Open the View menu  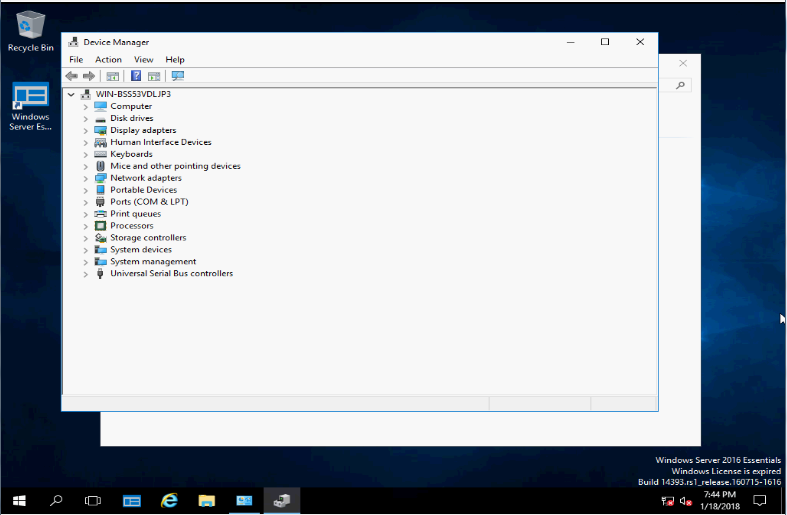pyautogui.click(x=144, y=60)
